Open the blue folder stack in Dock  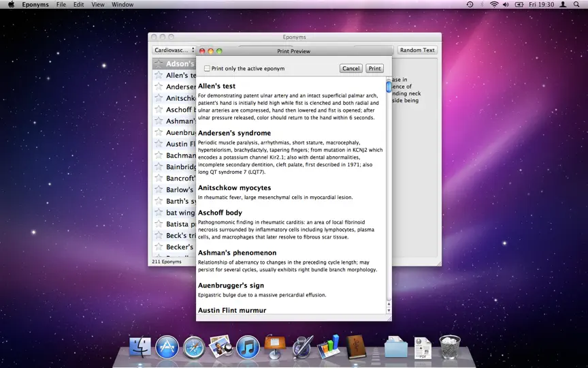(x=396, y=347)
